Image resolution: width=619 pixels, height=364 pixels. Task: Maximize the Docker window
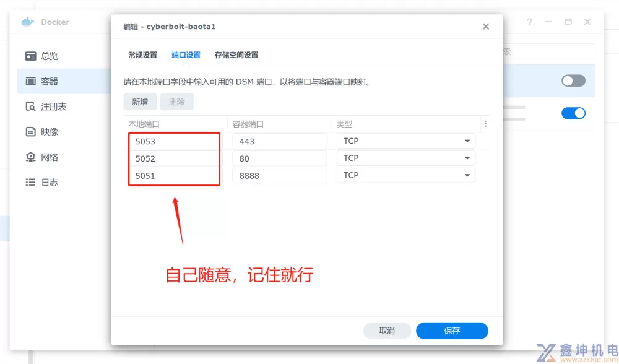[568, 22]
